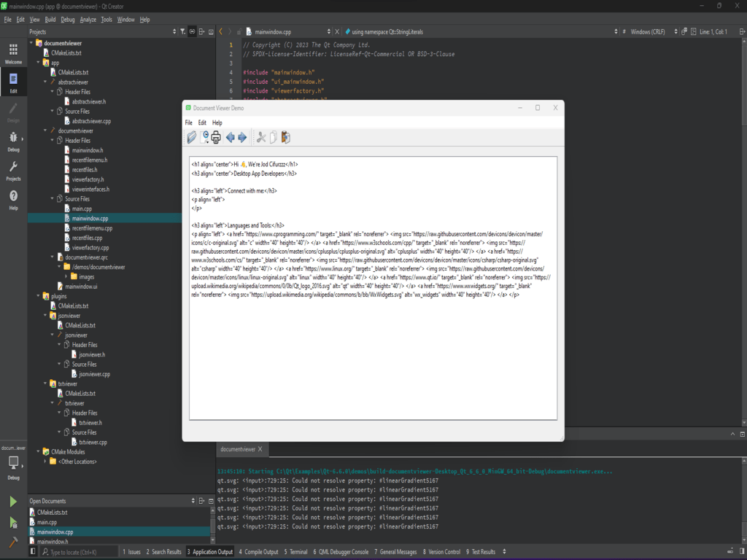Switch to Welcome mode in Qt Creator
The height and width of the screenshot is (560, 747).
(x=13, y=53)
